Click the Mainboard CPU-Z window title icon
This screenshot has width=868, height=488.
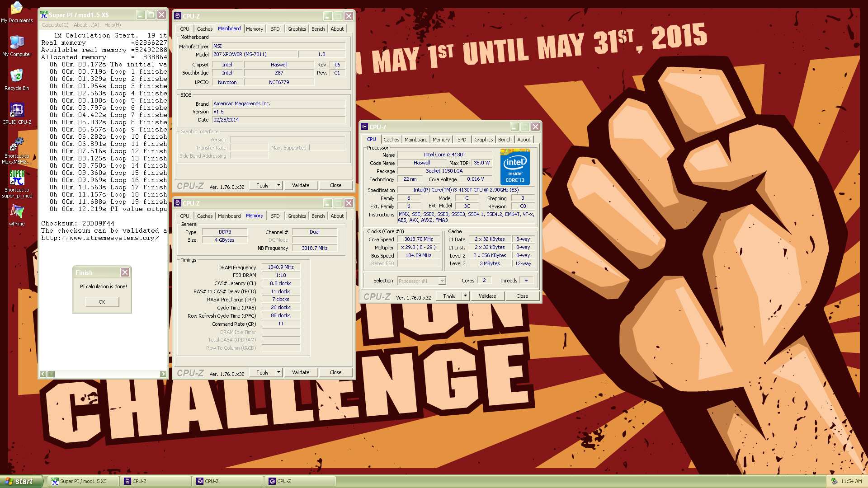pos(178,16)
